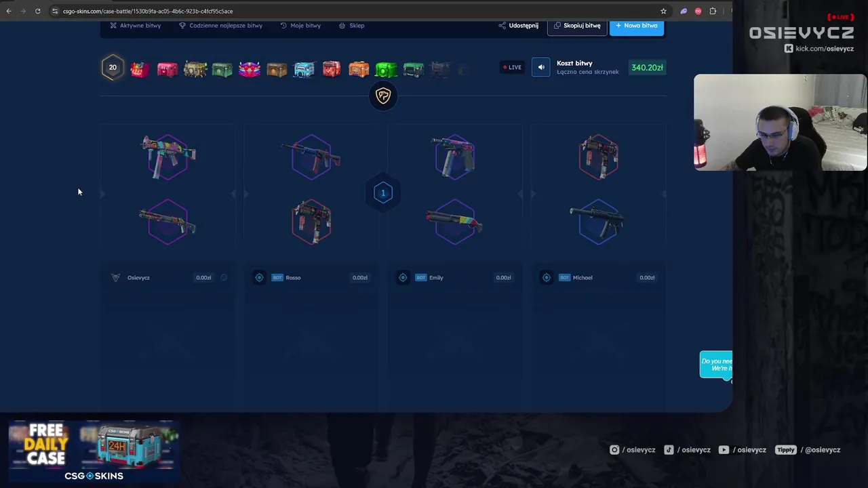The height and width of the screenshot is (488, 868).
Task: Open Codzienne najlepsze bitwy tab
Action: pos(220,25)
